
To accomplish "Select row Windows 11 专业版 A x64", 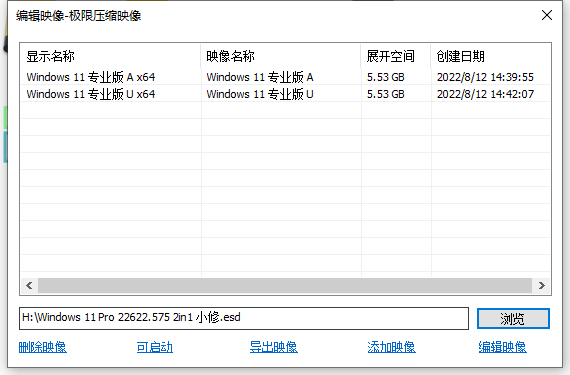I will 285,77.
